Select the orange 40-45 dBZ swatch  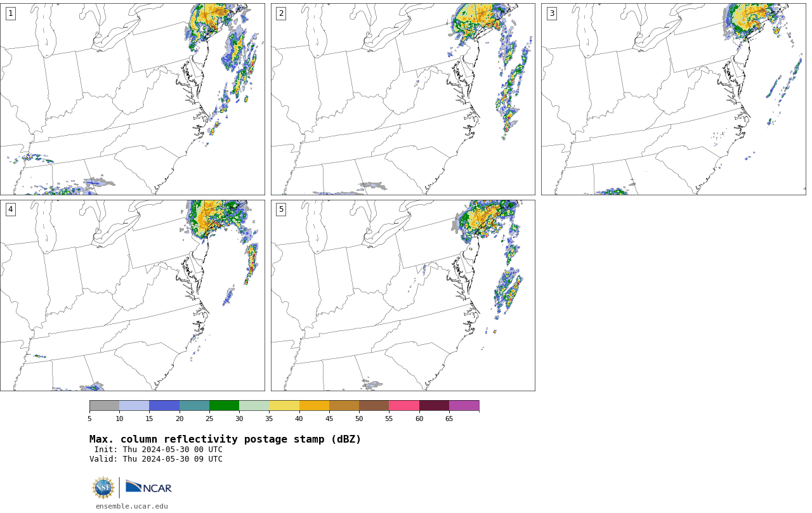(x=314, y=406)
